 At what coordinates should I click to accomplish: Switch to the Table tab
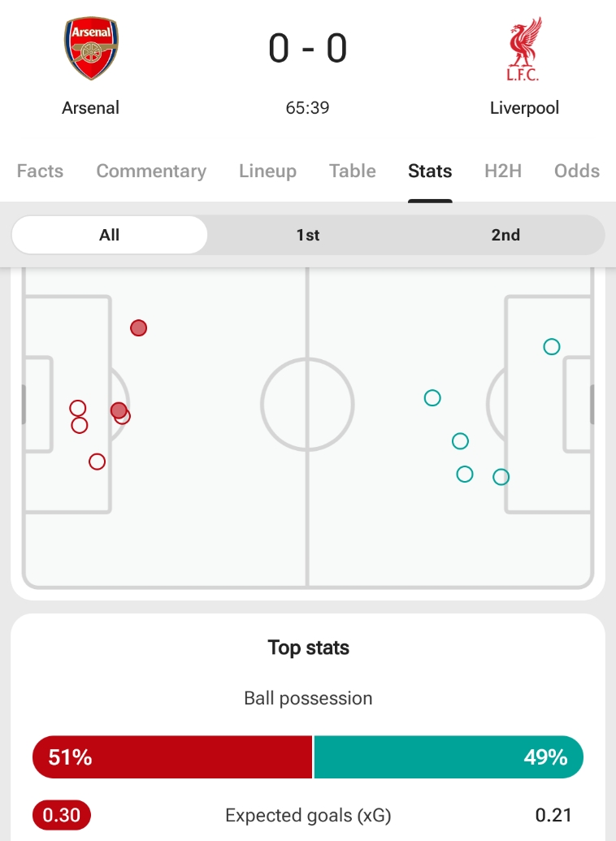[x=353, y=171]
